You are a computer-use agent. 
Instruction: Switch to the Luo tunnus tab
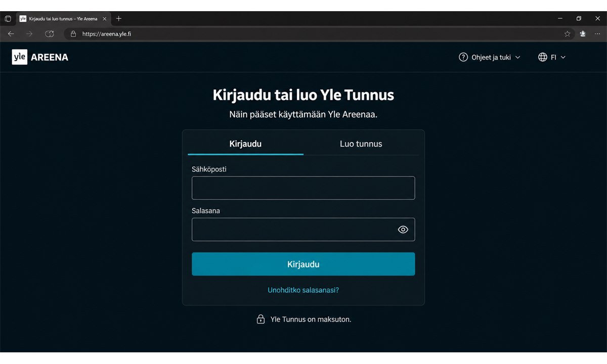tap(361, 144)
